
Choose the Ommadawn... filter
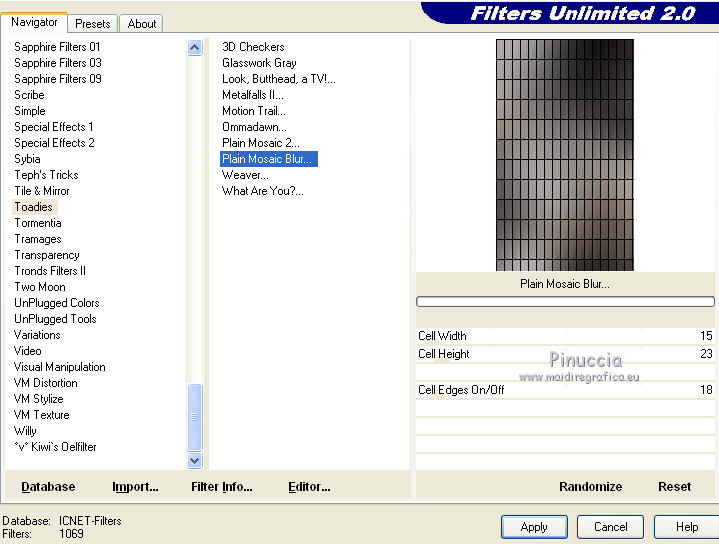[x=254, y=127]
